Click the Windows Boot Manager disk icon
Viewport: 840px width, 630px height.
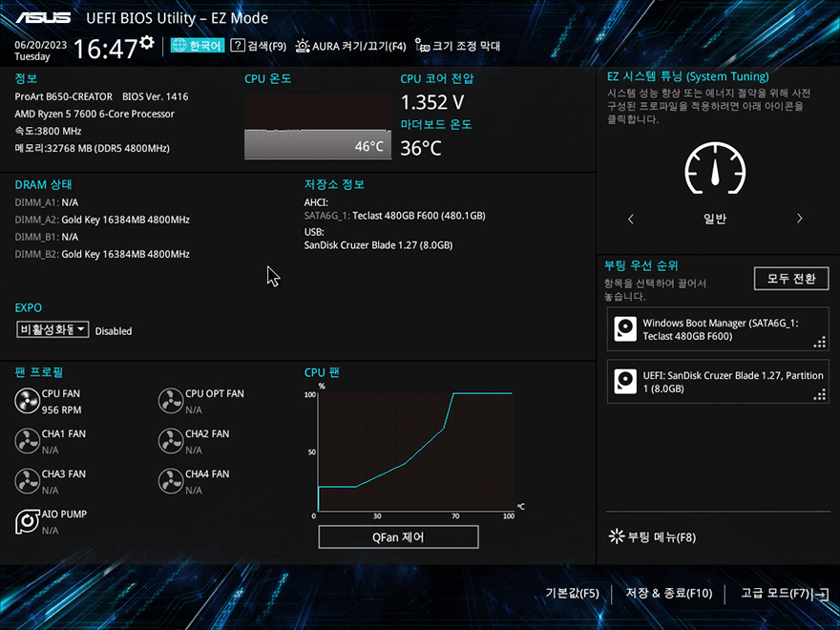pyautogui.click(x=625, y=329)
